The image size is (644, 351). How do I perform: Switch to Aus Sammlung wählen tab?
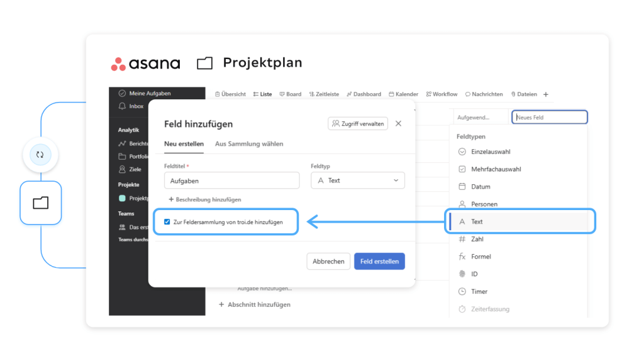pyautogui.click(x=249, y=144)
